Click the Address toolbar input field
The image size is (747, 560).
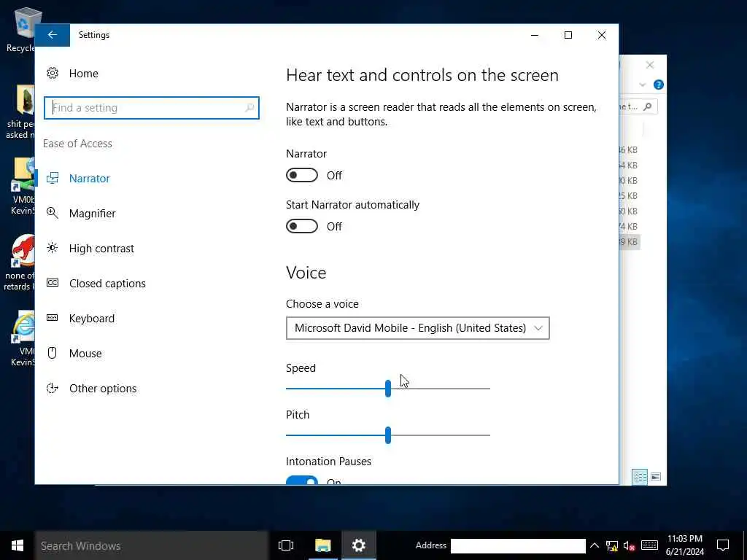pyautogui.click(x=518, y=545)
